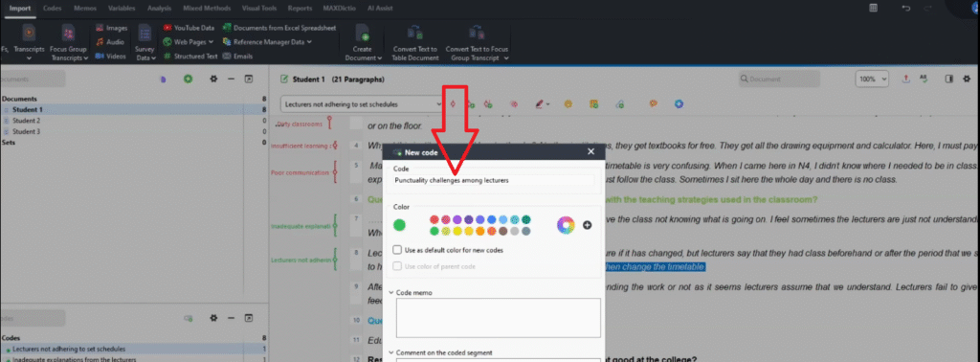The image size is (980, 362).
Task: Collapse the Code memo section
Action: click(x=391, y=292)
